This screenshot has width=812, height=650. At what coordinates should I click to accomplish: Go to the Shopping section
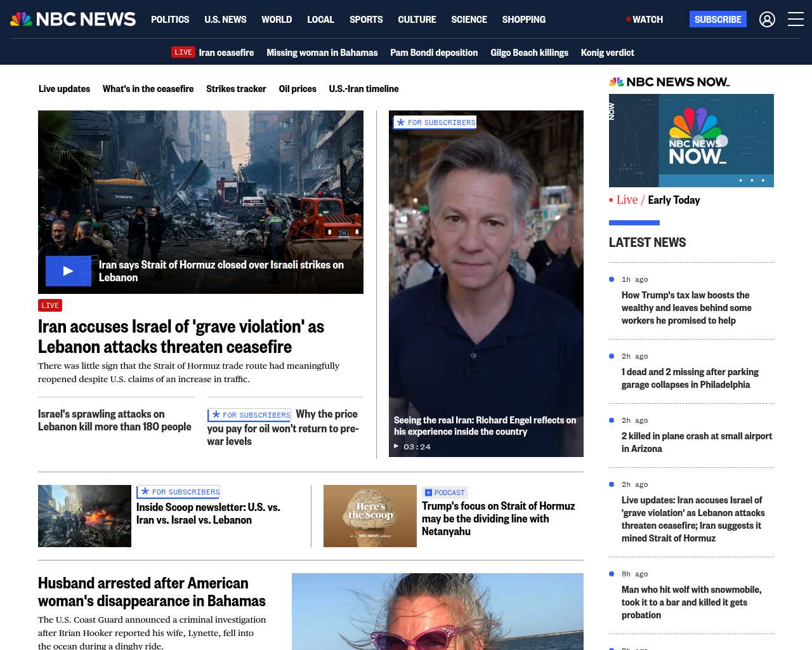pyautogui.click(x=523, y=20)
